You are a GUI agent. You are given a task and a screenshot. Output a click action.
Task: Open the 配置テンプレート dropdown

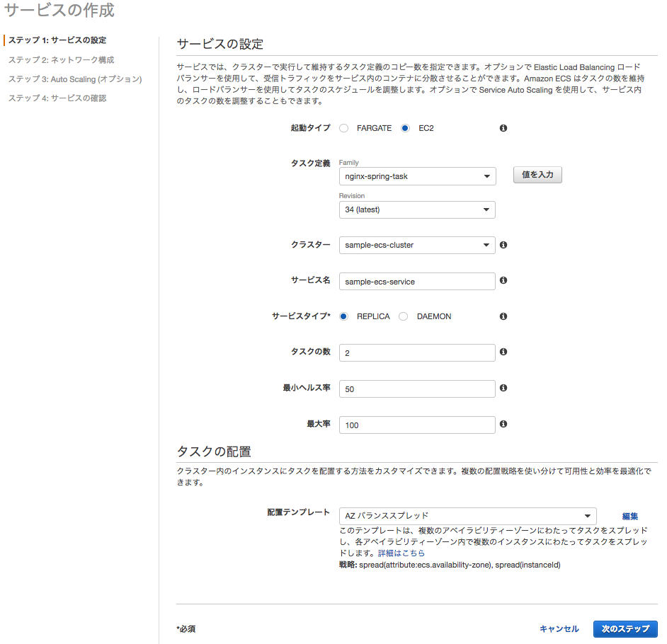(467, 516)
